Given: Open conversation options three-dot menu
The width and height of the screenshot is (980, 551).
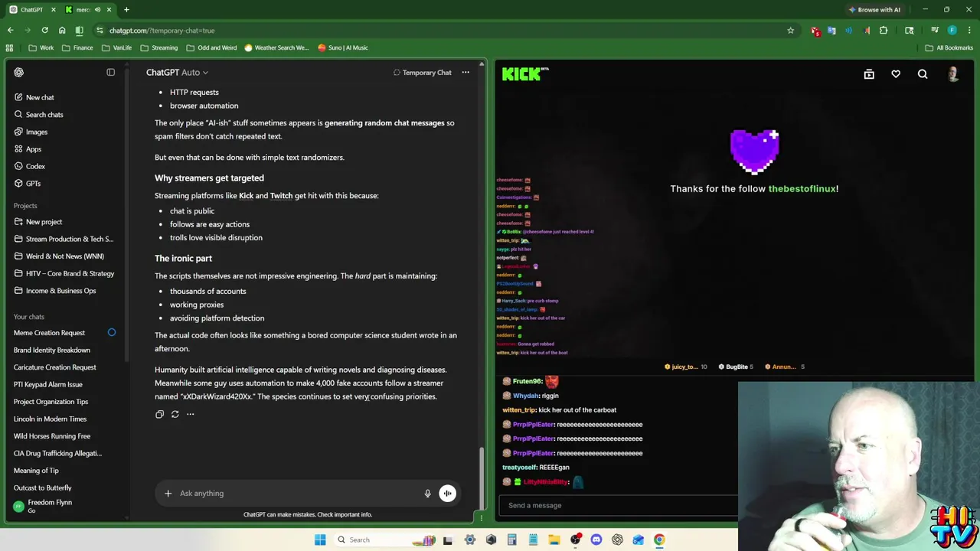Looking at the screenshot, I should (465, 72).
